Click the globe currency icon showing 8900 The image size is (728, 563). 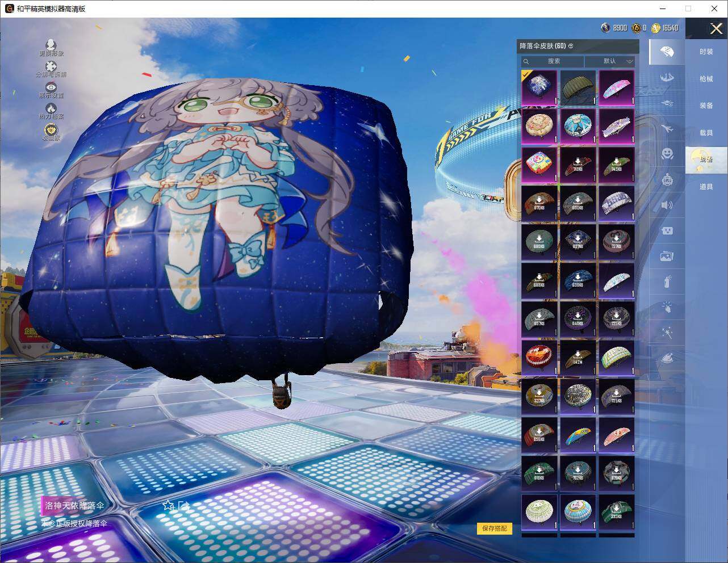coord(606,28)
